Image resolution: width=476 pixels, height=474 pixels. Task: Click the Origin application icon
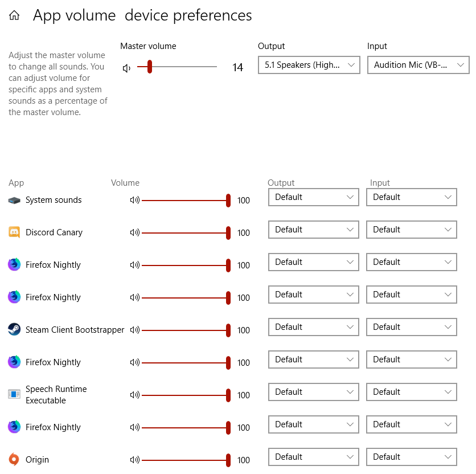[x=15, y=459]
